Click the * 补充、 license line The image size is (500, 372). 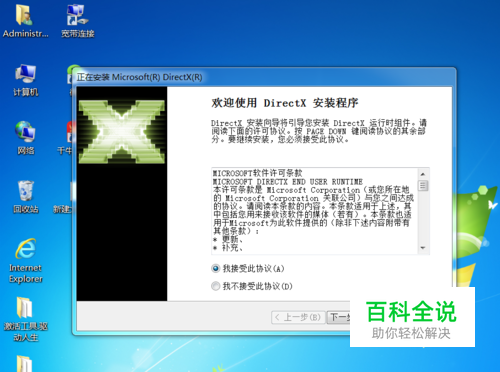(x=228, y=248)
